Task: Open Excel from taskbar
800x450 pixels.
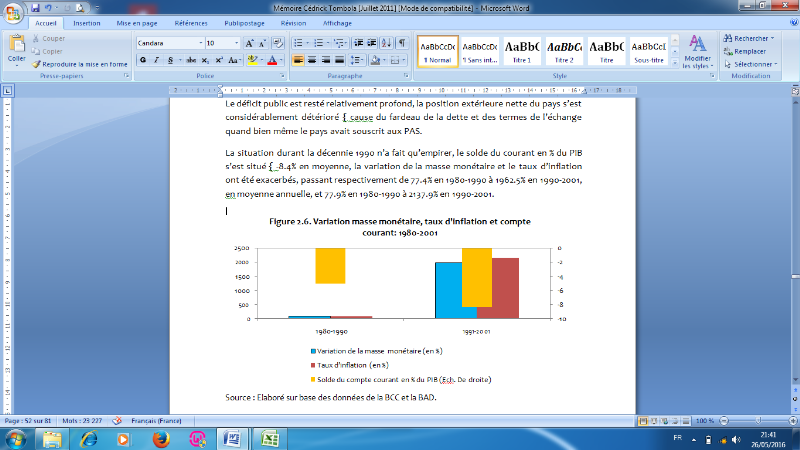Action: tap(270, 439)
